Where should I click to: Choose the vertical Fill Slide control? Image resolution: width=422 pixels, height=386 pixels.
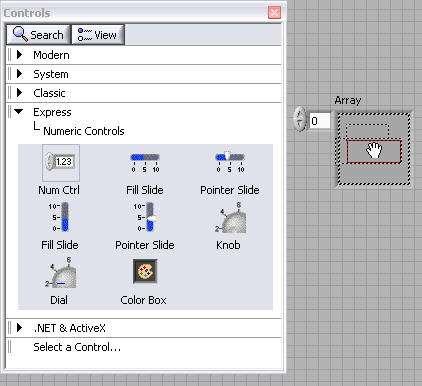pyautogui.click(x=60, y=217)
